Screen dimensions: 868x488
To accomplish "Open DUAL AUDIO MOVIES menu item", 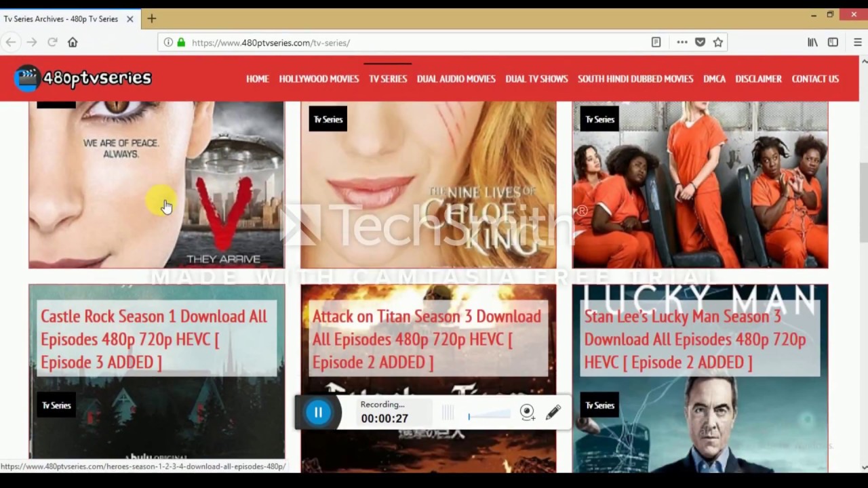I will tap(456, 79).
